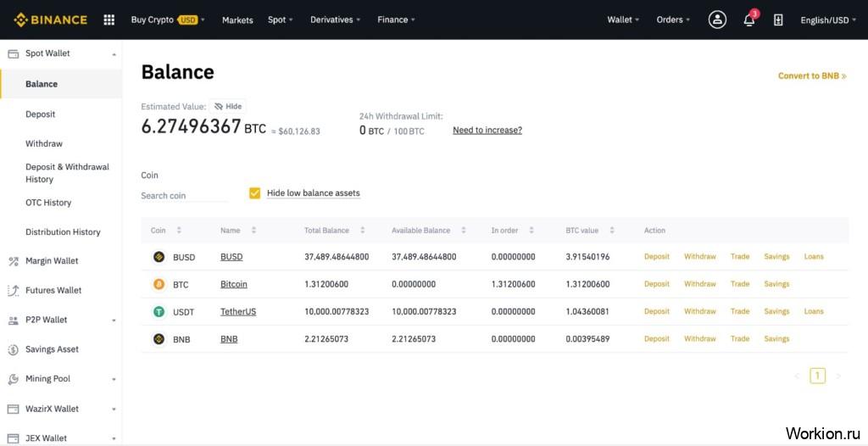Open Distribution History in sidebar
868x446 pixels.
click(x=63, y=232)
